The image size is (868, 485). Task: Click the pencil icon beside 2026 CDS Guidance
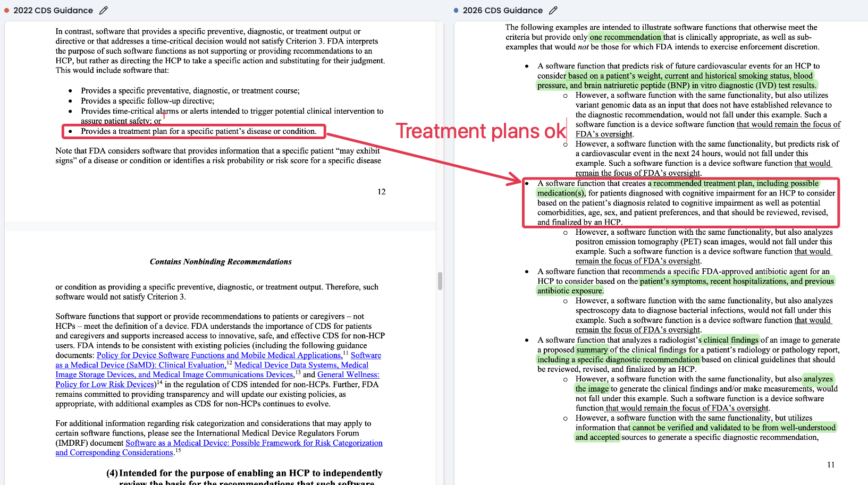[x=553, y=10]
